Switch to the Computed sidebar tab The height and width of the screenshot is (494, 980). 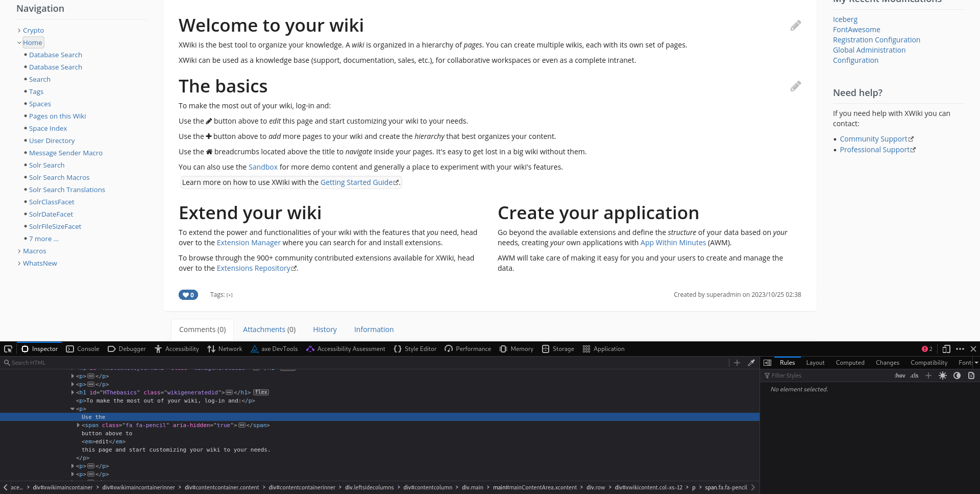point(850,363)
